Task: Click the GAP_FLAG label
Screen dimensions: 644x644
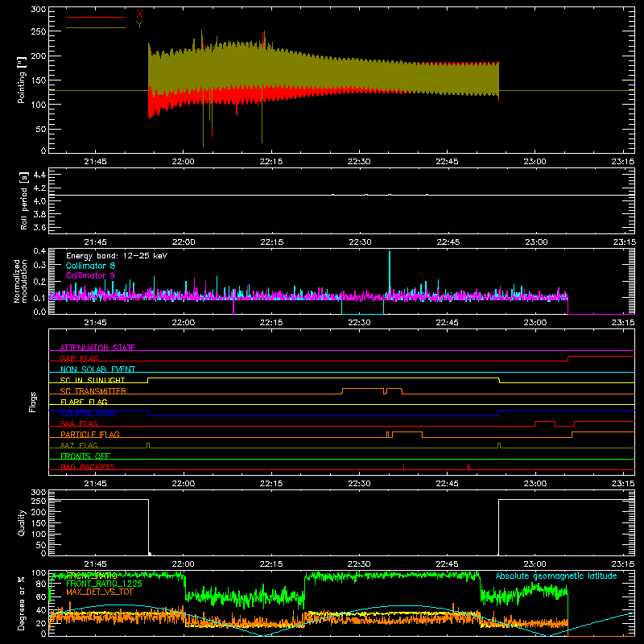Action: 79,358
